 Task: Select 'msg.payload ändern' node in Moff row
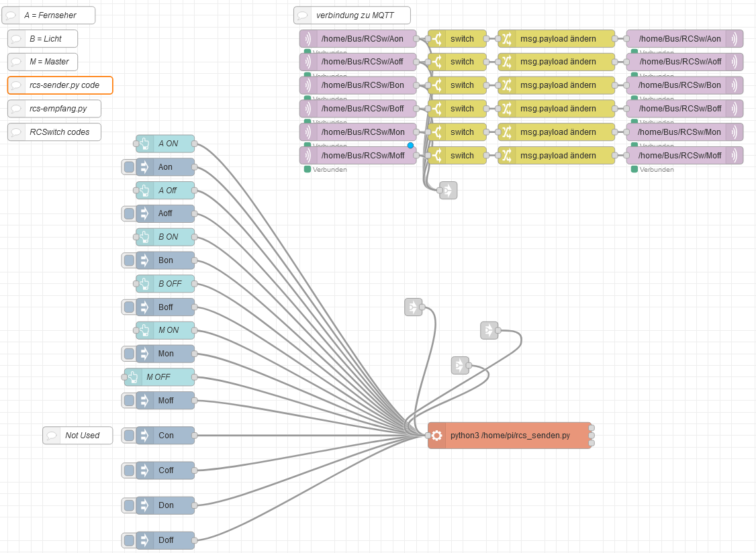pyautogui.click(x=557, y=155)
